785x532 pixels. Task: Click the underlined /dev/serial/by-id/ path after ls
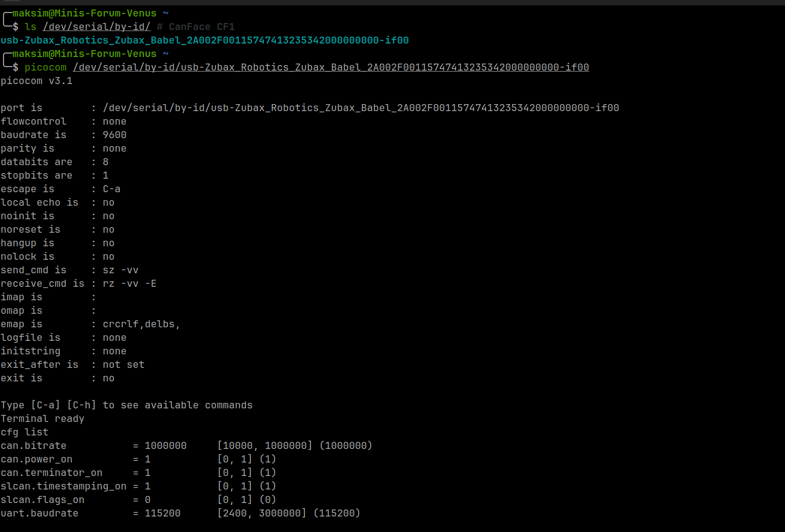click(x=97, y=27)
